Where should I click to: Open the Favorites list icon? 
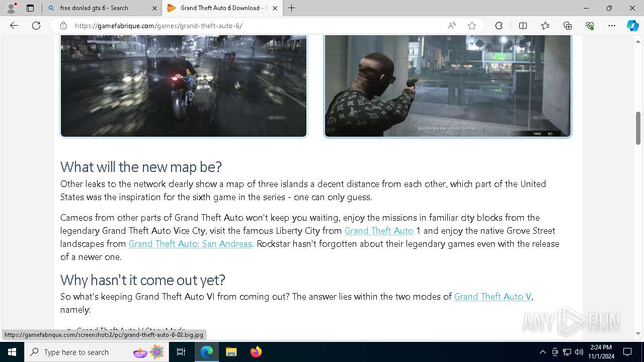[545, 26]
